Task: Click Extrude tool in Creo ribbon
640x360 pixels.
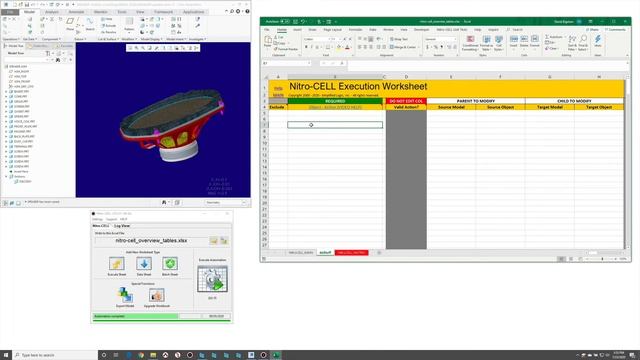Action: [x=109, y=25]
